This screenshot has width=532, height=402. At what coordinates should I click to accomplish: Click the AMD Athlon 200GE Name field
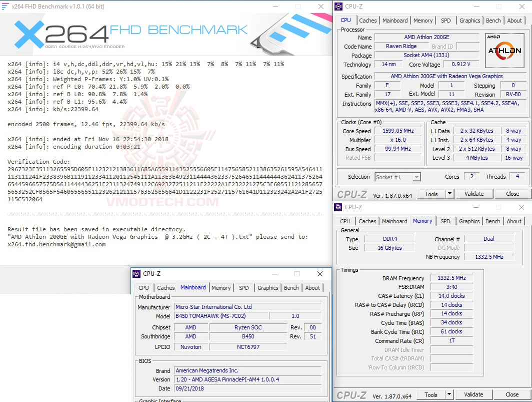click(x=426, y=37)
